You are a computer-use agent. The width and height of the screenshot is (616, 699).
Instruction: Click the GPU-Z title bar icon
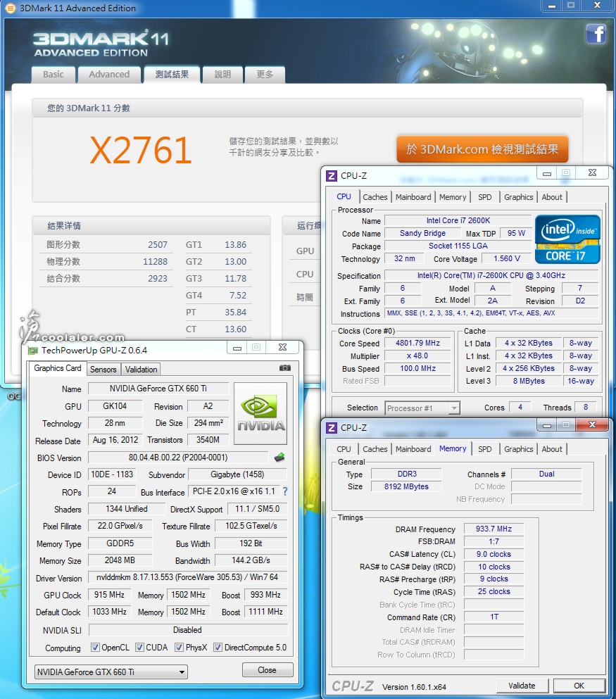point(32,351)
